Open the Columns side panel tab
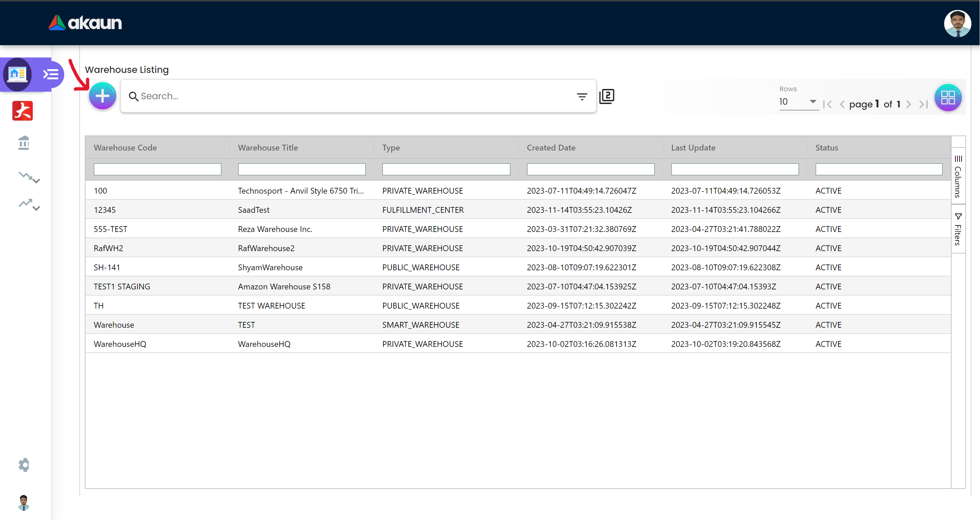Viewport: 980px width, 520px height. (x=958, y=176)
